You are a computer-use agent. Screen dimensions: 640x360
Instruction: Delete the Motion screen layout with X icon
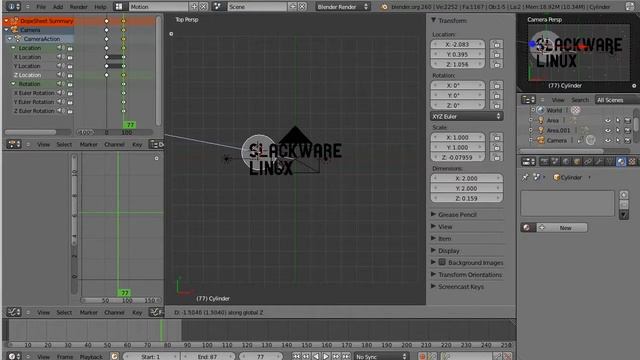(203, 7)
